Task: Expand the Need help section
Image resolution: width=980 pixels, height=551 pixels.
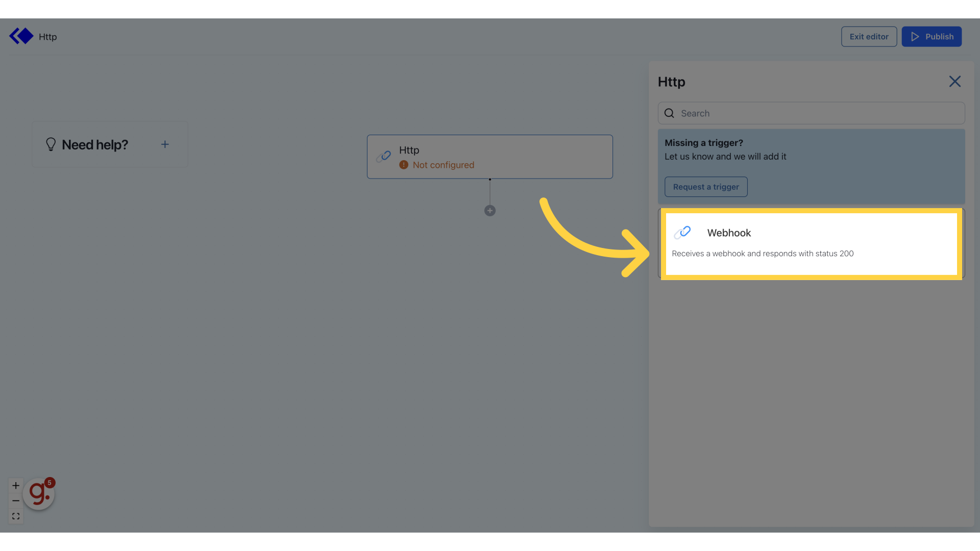Action: pyautogui.click(x=165, y=144)
